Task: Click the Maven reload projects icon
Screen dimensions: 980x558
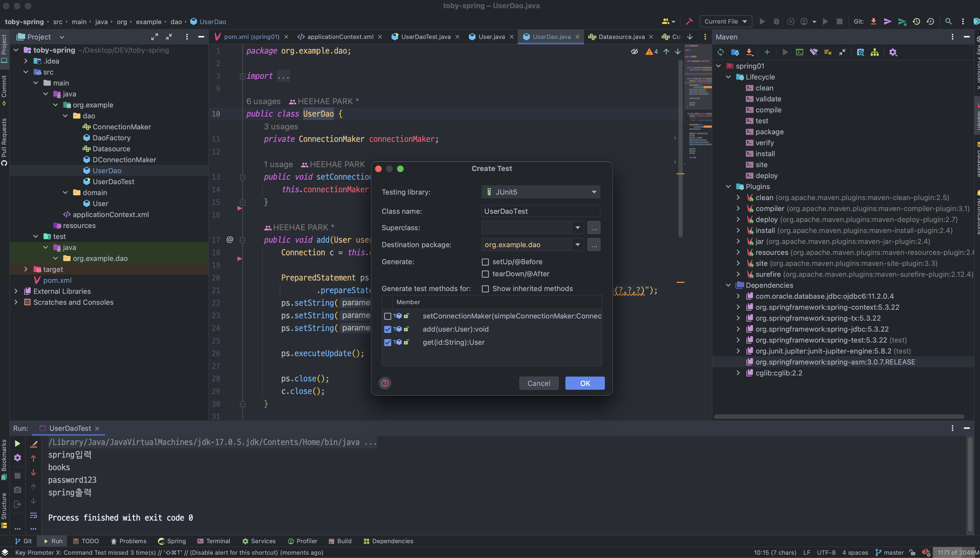Action: [720, 52]
